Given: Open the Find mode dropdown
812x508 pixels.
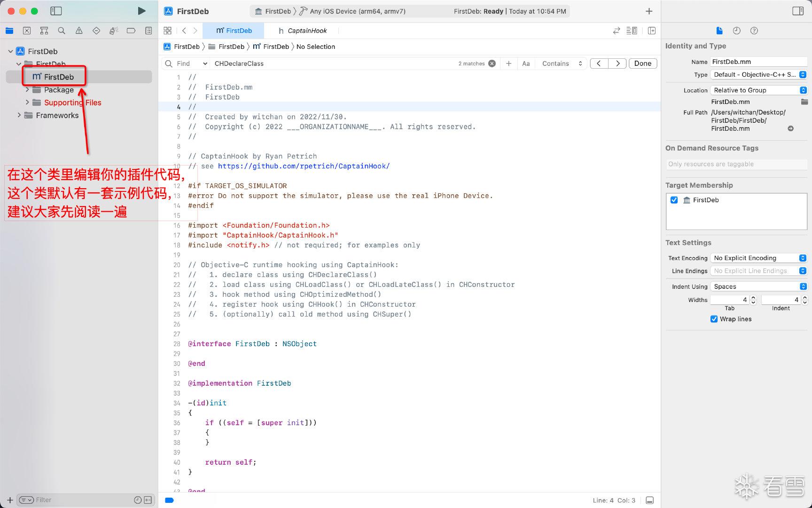Looking at the screenshot, I should click(x=192, y=63).
